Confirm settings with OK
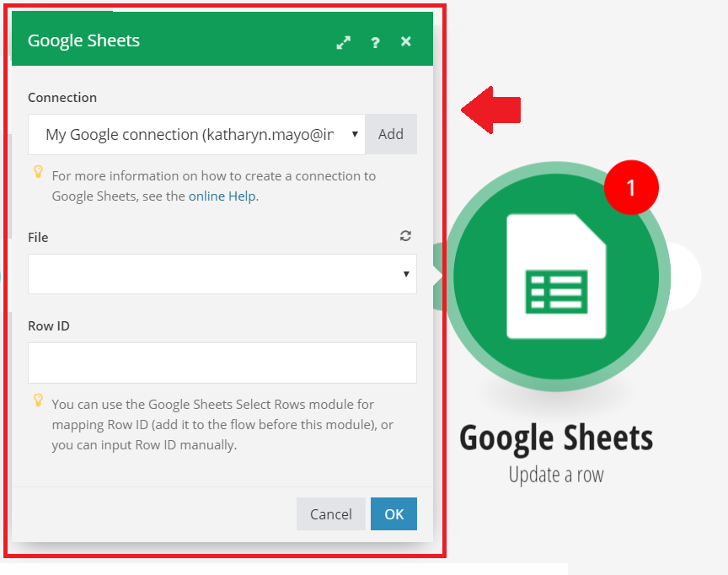 coord(393,513)
